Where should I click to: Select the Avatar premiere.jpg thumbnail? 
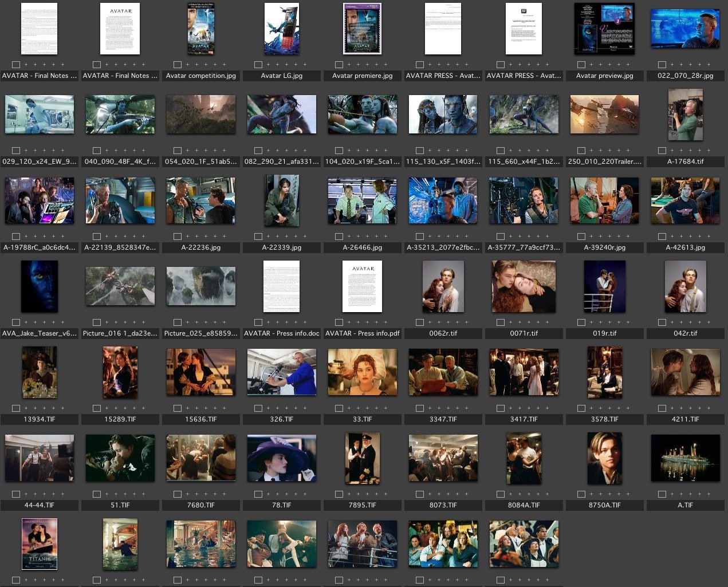(362, 29)
